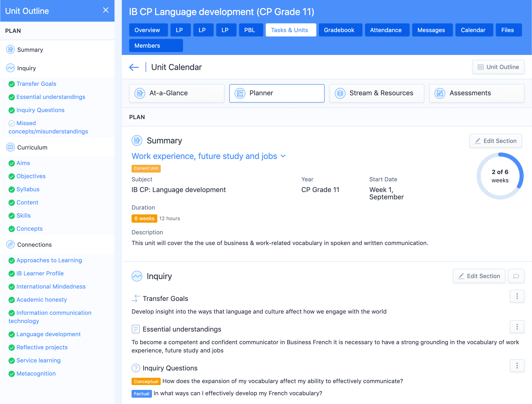Jump to Content in the outline

coord(27,202)
